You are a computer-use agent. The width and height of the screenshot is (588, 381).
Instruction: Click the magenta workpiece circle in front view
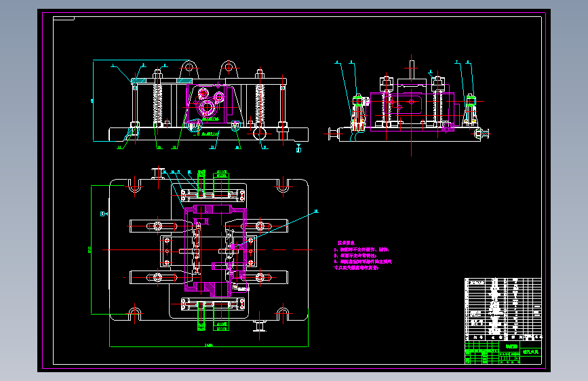[207, 108]
